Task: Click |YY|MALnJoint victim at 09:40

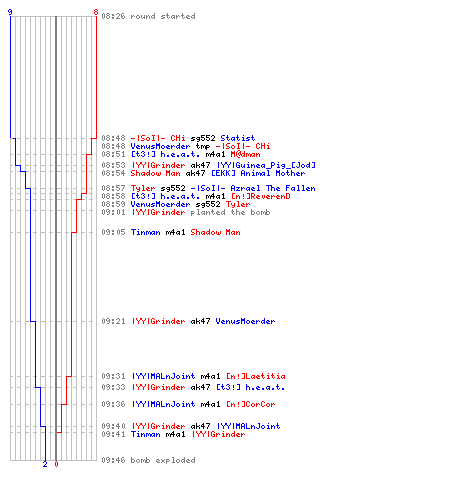Action: (248, 426)
